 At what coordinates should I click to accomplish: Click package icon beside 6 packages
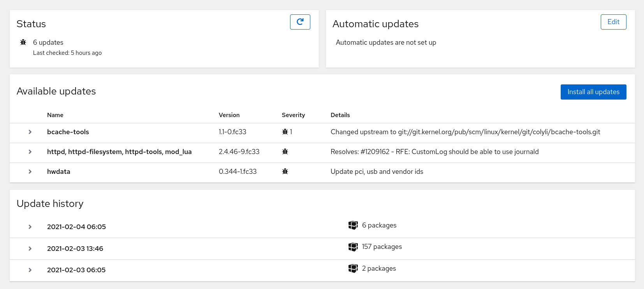tap(353, 225)
